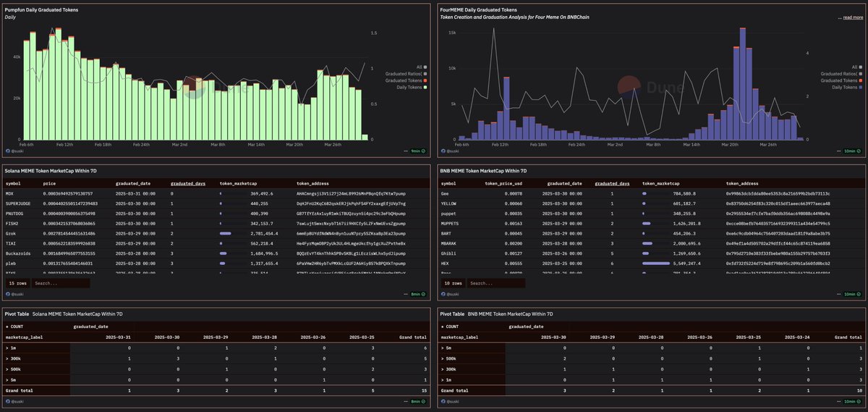Screen dimensions: 868x412
Task: Sort Solana table by symbol column header
Action: click(13, 184)
